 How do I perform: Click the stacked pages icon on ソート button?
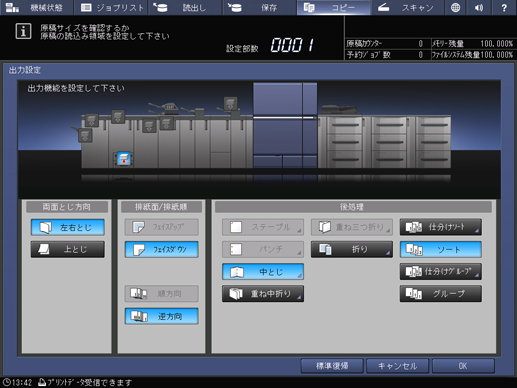[x=414, y=249]
